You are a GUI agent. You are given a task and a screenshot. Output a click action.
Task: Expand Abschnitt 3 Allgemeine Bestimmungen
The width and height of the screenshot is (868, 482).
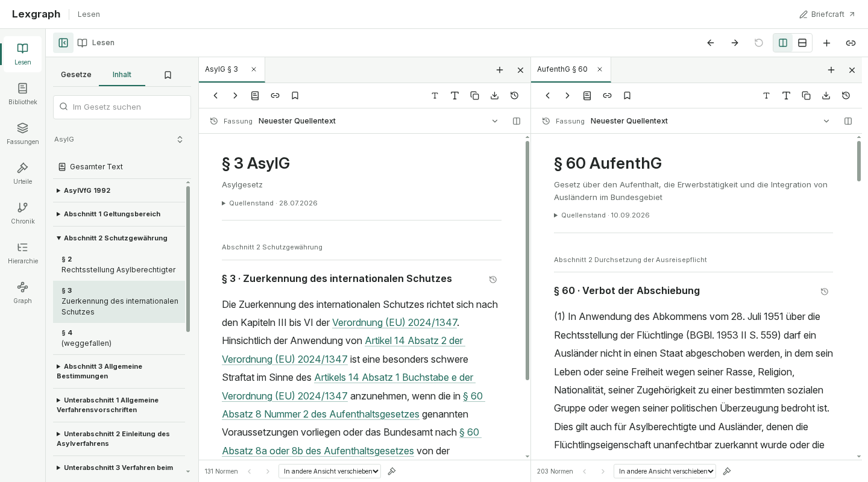tap(119, 371)
